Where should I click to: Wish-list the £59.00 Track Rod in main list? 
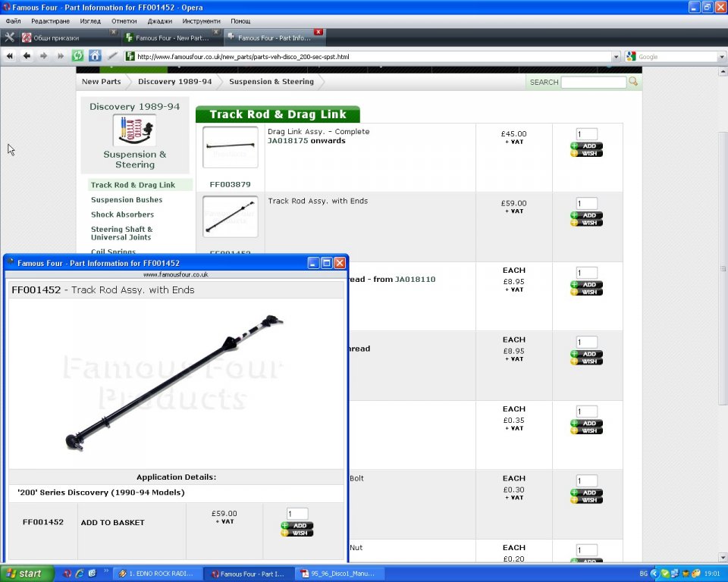tap(586, 223)
